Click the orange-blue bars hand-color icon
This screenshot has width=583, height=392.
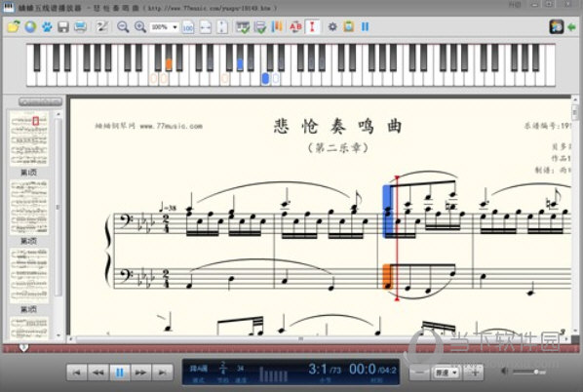click(277, 26)
